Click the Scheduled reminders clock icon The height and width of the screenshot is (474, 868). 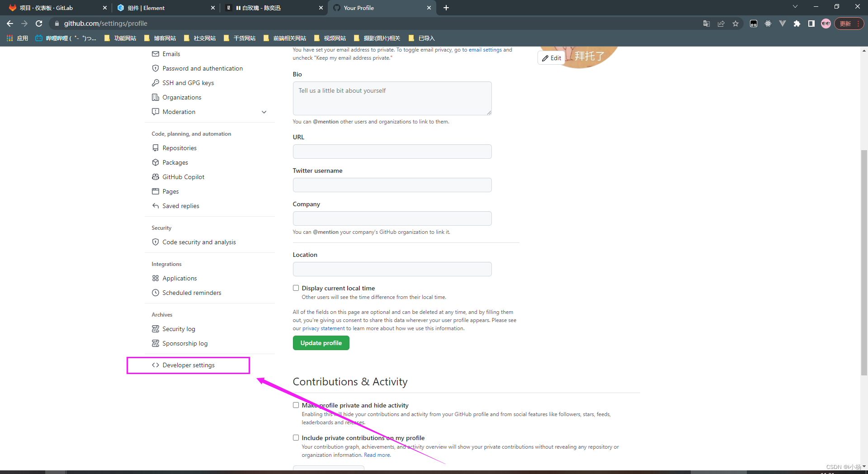156,293
